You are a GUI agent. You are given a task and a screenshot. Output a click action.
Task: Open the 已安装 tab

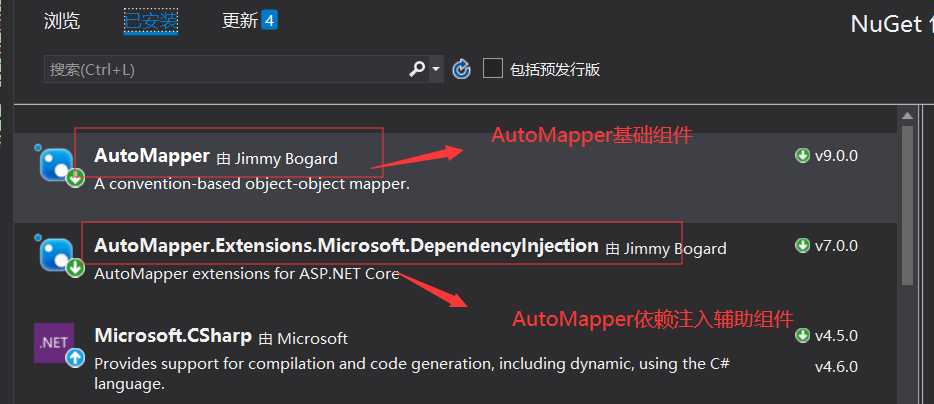151,22
